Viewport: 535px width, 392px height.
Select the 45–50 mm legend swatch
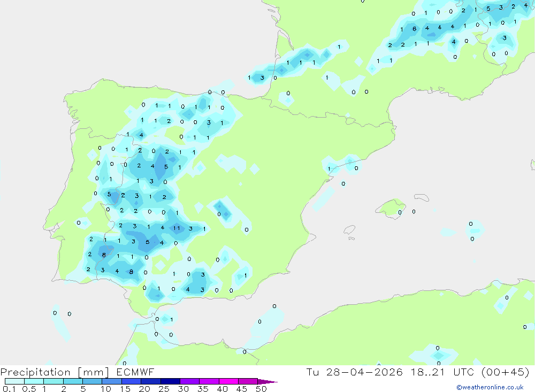(248, 381)
